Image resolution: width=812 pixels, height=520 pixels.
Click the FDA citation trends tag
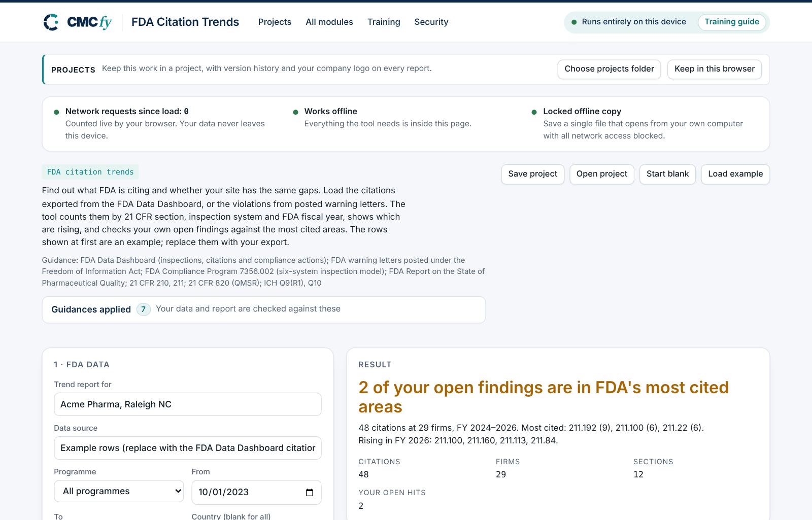90,172
